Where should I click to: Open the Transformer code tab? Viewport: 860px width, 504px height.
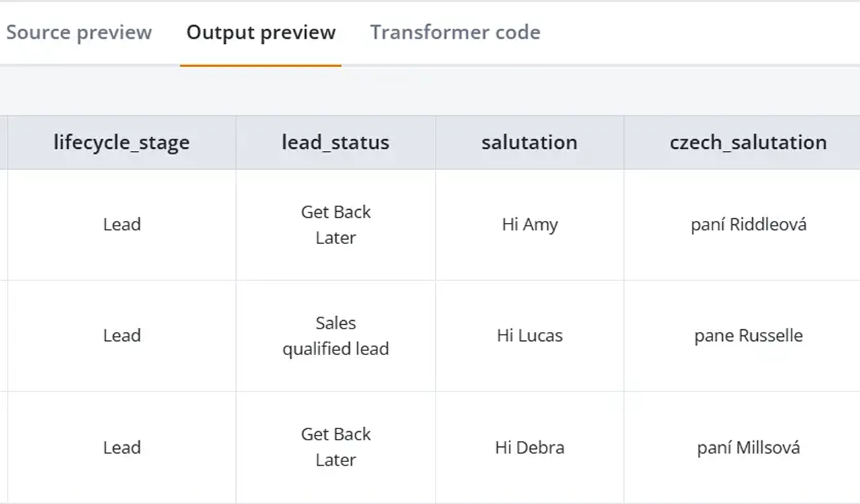coord(455,32)
